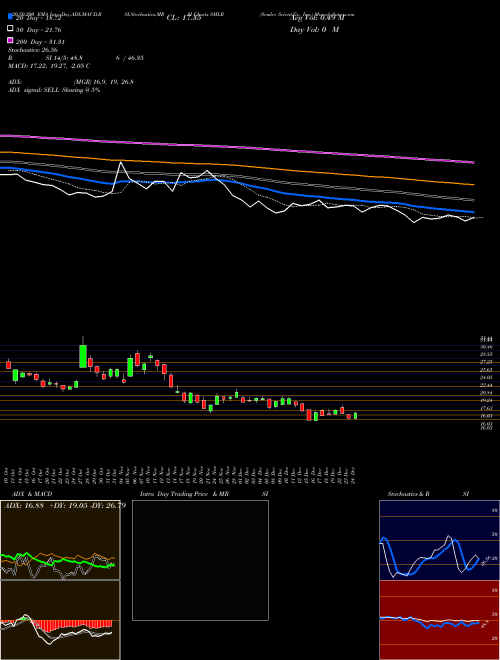This screenshot has height=660, width=500.
Task: Click the 'Day Vol: 0 M' text
Action: (314, 29)
